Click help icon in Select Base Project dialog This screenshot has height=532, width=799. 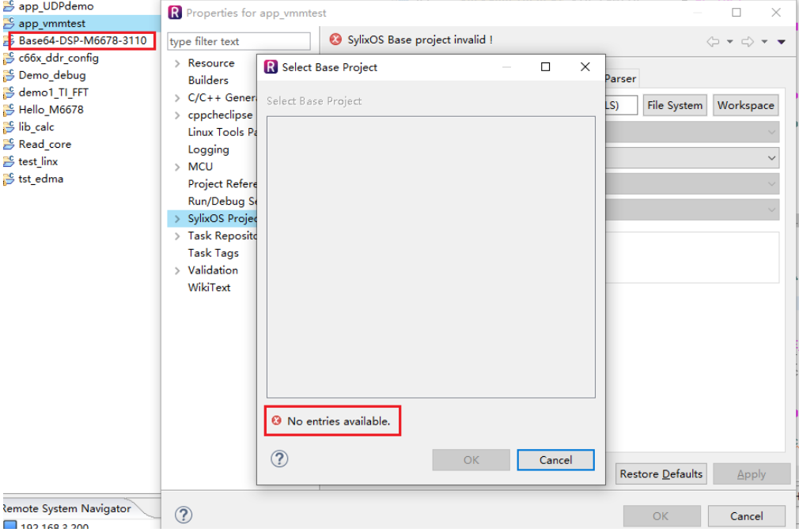coord(279,459)
